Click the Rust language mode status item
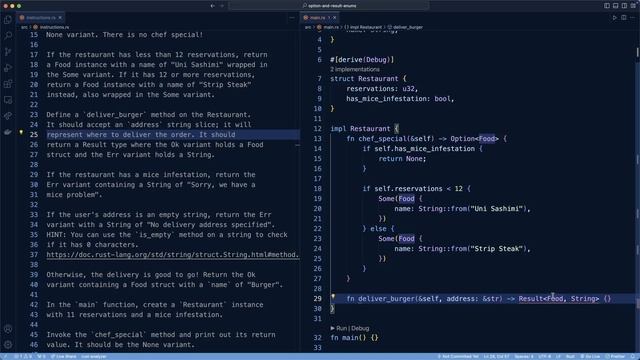 click(x=570, y=356)
